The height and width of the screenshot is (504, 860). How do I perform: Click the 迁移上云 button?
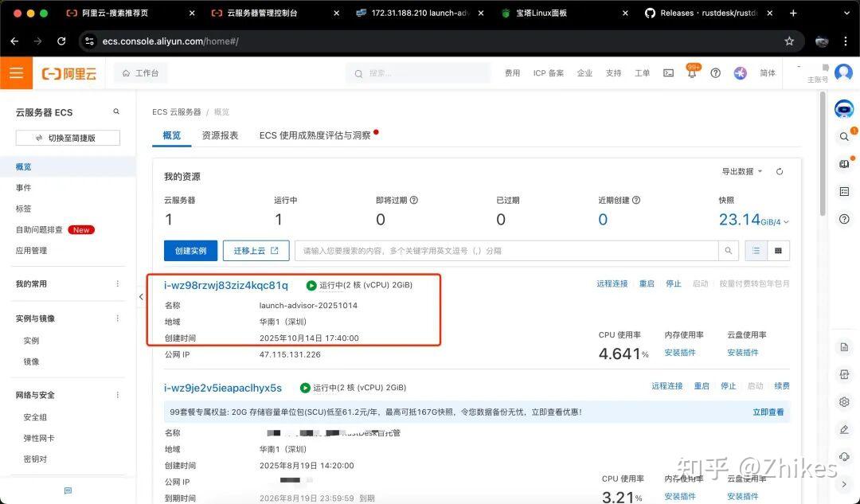tap(256, 251)
